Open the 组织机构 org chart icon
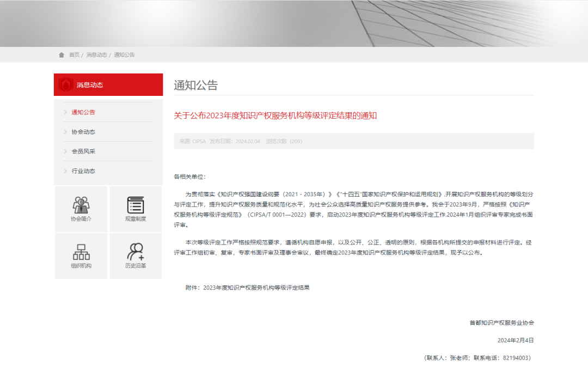Viewport: 588px width, 377px height. point(81,252)
